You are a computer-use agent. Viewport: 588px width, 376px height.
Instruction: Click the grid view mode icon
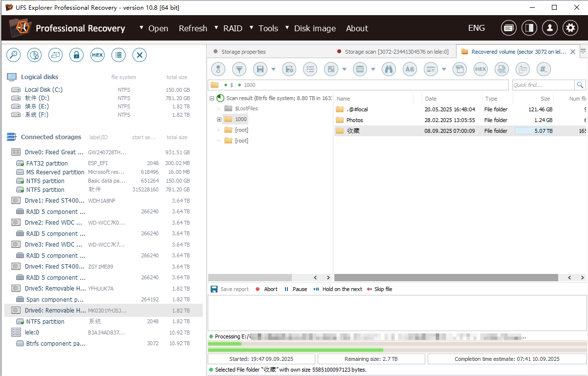[331, 69]
